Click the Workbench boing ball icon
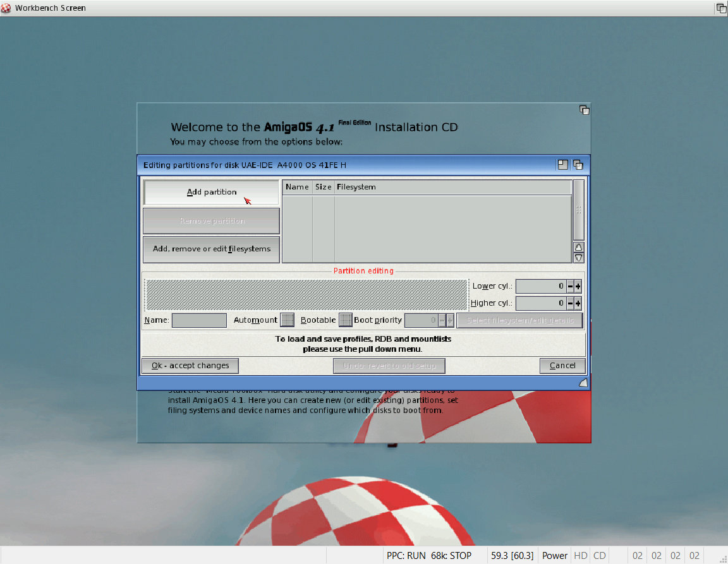This screenshot has height=564, width=728. [6, 8]
